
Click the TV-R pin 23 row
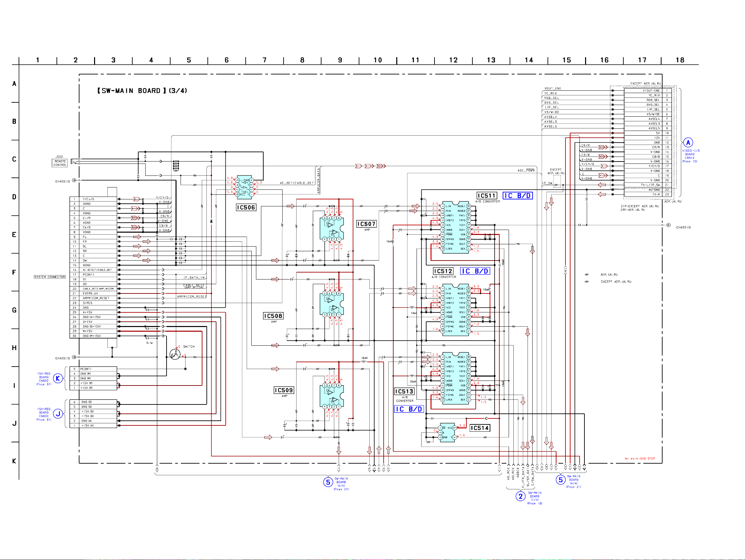click(648, 194)
